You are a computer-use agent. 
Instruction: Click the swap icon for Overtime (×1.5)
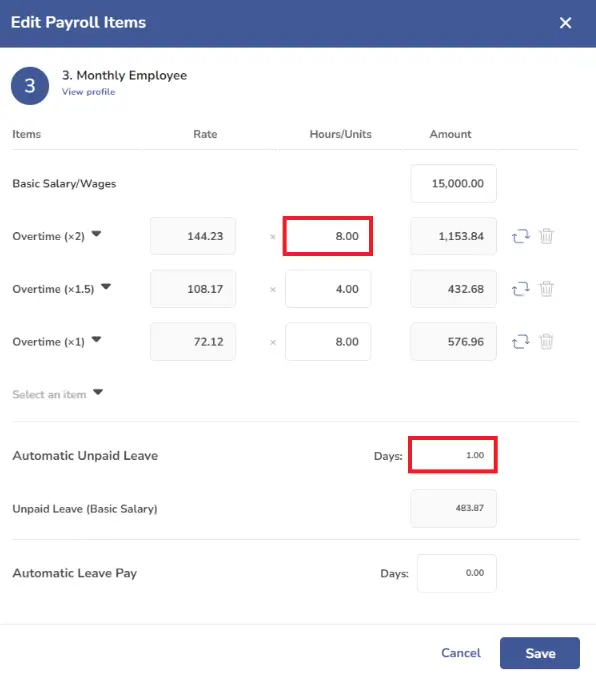tap(520, 289)
